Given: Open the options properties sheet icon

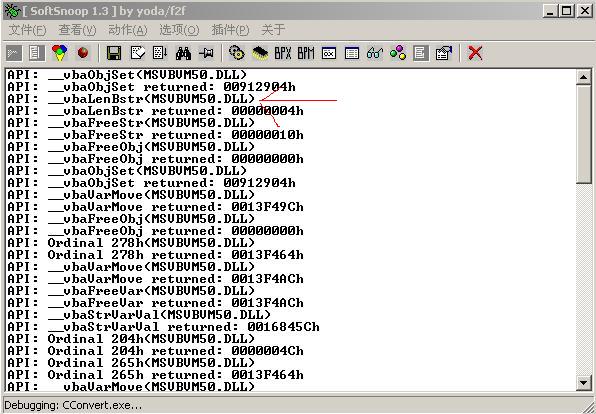Looking at the screenshot, I should click(444, 53).
